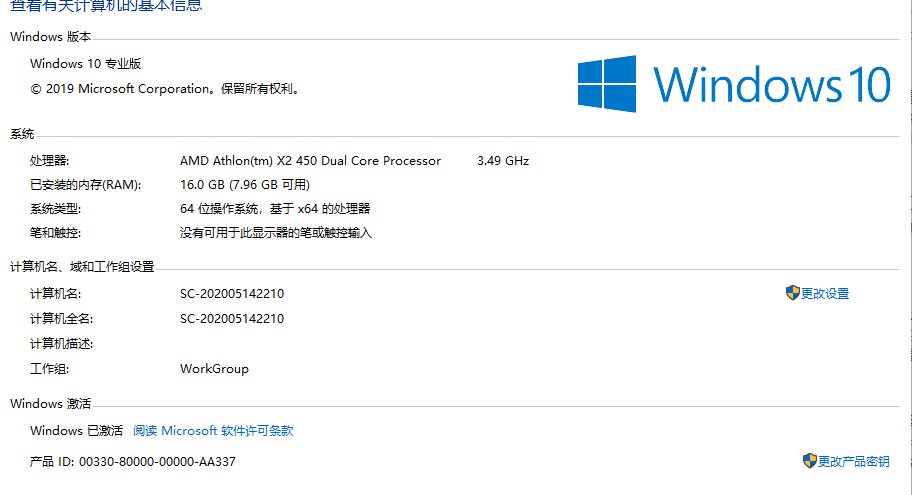The image size is (912, 495).
Task: Click the 笔和触控 status text
Action: (276, 233)
